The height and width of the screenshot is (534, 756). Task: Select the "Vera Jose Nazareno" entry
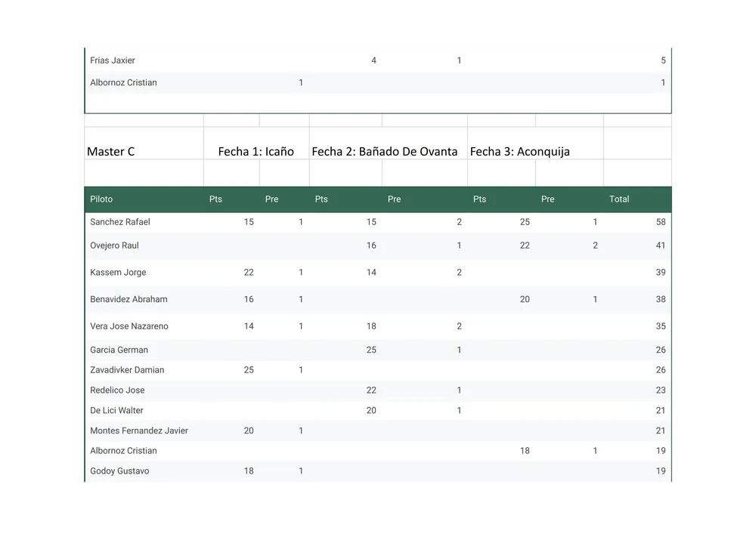pyautogui.click(x=129, y=326)
